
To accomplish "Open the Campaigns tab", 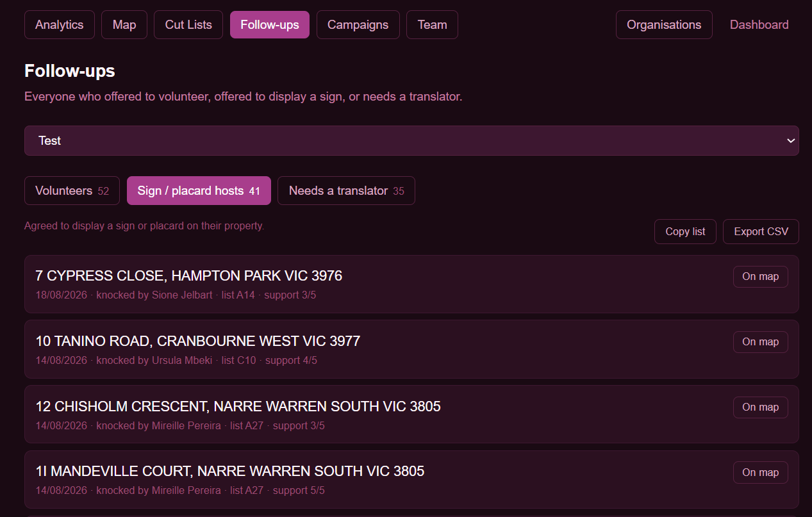I will pos(358,25).
